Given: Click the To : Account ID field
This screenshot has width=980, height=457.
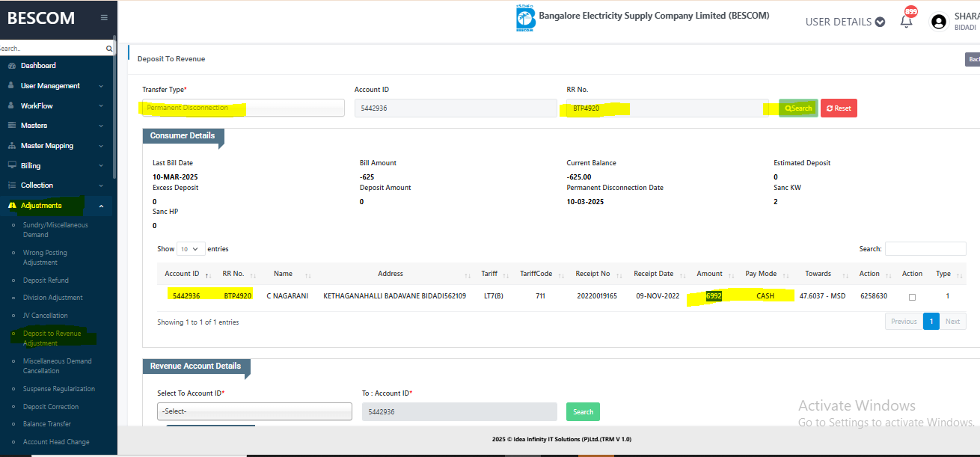Looking at the screenshot, I should point(459,412).
